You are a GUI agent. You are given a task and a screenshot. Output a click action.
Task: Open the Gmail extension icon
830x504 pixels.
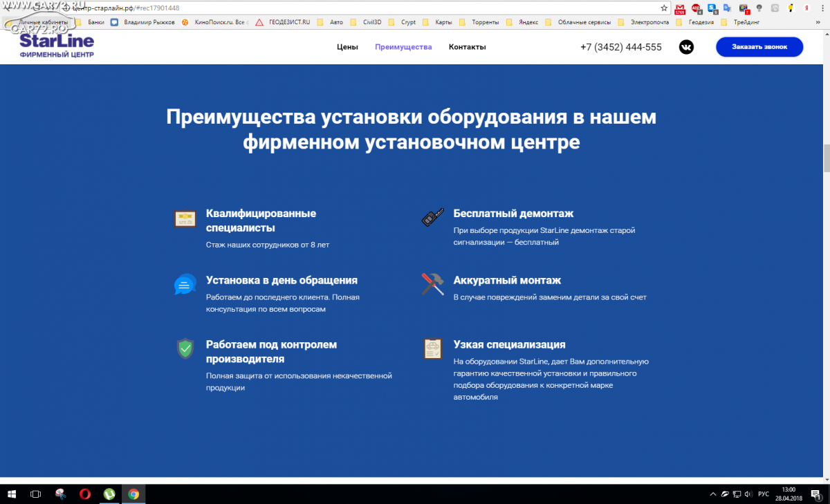click(x=679, y=8)
